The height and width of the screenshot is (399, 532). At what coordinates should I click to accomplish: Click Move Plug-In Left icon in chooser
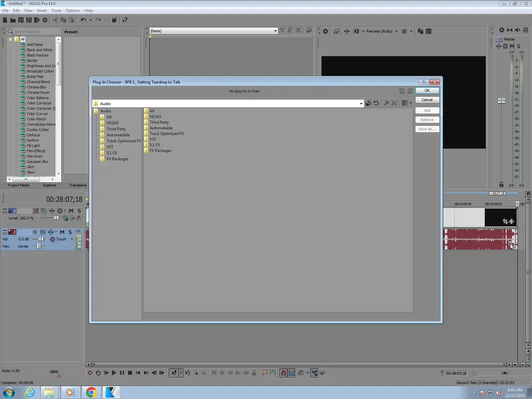tap(402, 91)
